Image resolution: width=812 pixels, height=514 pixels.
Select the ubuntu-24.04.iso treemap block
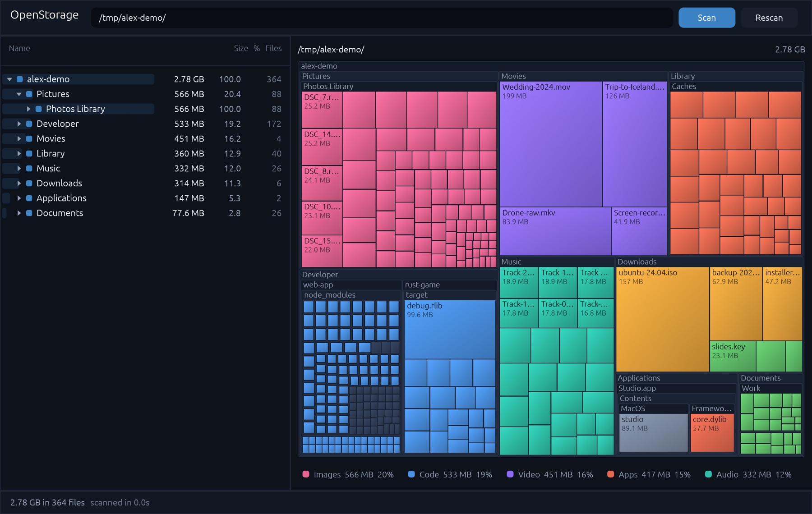click(x=663, y=320)
